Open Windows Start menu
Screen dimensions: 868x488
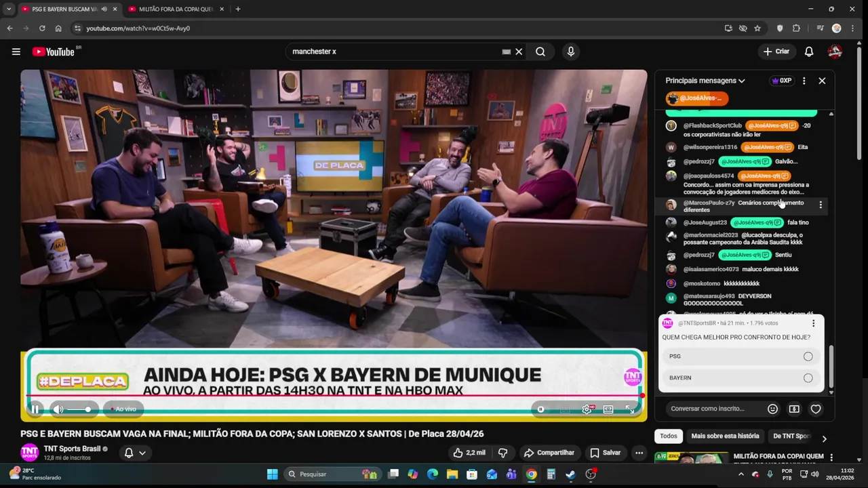coord(272,474)
